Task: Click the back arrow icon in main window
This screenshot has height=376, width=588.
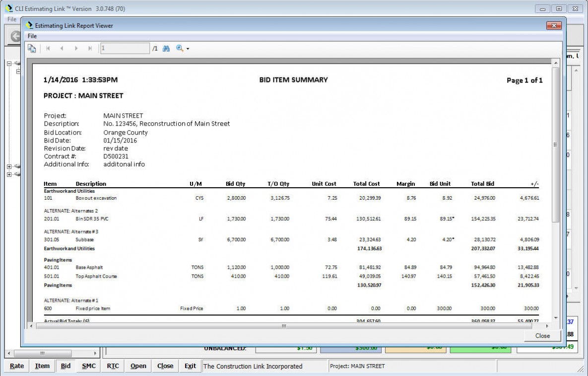Action: pos(15,36)
